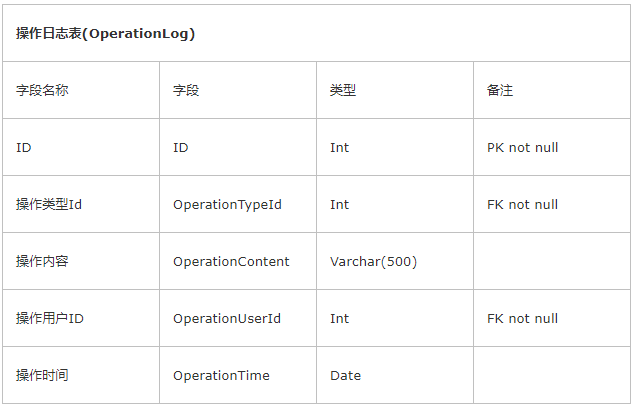Click the 类型 column header
Viewport: 635px width, 408px height.
(x=395, y=90)
